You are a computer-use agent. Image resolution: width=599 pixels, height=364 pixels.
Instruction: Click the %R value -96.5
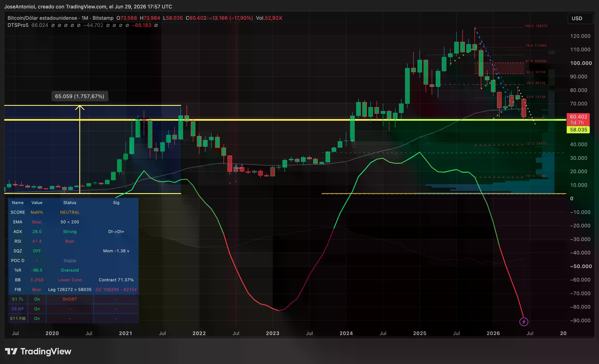pyautogui.click(x=37, y=270)
